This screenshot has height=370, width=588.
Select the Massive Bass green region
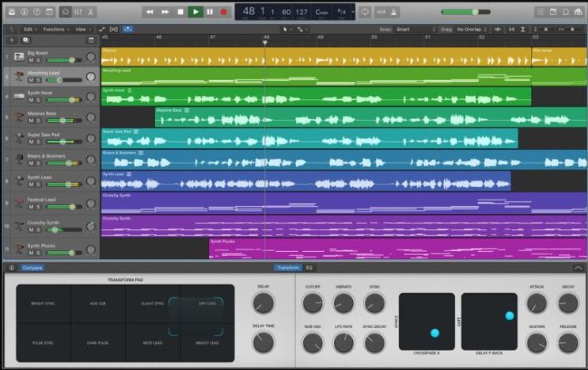click(x=371, y=117)
